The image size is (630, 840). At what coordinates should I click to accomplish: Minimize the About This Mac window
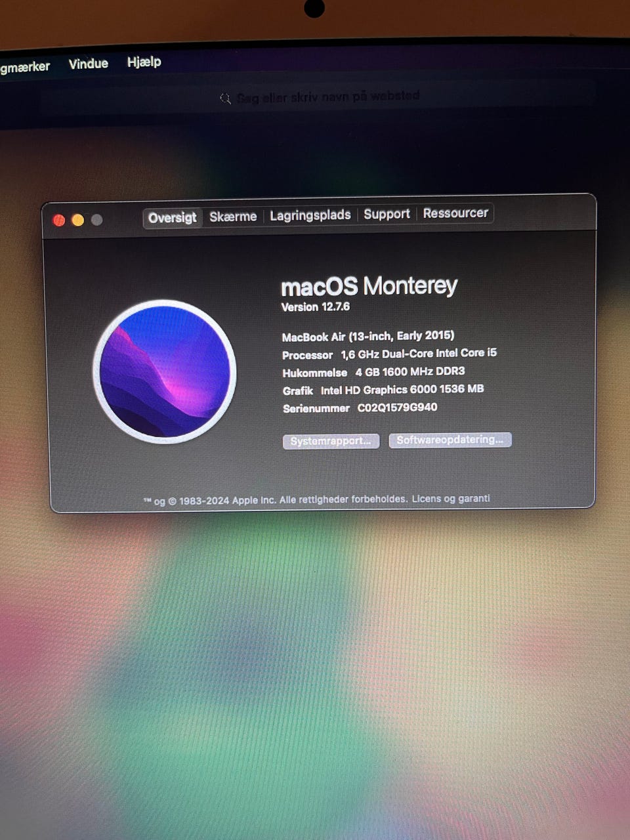click(x=78, y=220)
